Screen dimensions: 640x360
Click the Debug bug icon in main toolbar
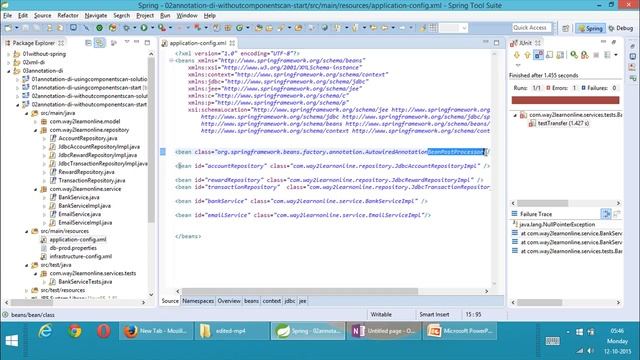pos(127,28)
